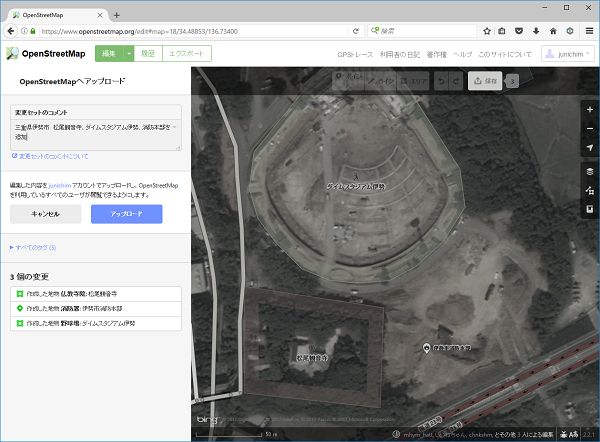Open the Firefox hamburger menu
The width and height of the screenshot is (600, 442).
click(589, 31)
